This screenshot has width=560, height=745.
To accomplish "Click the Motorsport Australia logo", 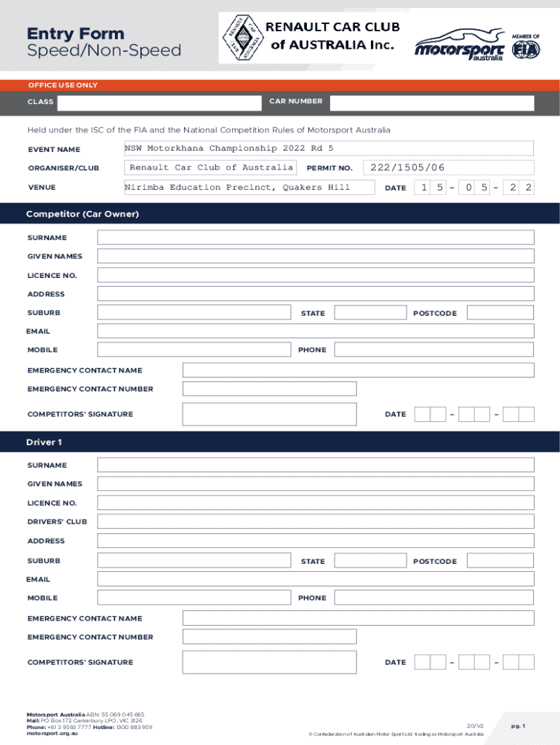I will point(460,45).
